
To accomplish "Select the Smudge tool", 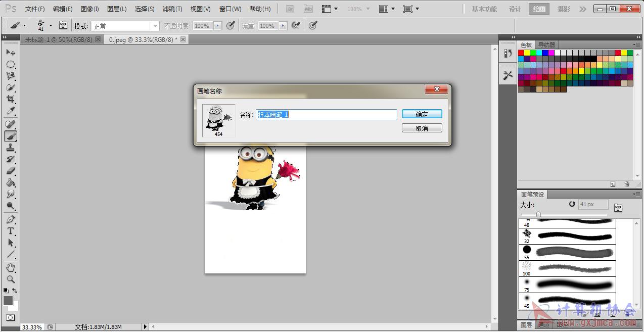I will (10, 194).
